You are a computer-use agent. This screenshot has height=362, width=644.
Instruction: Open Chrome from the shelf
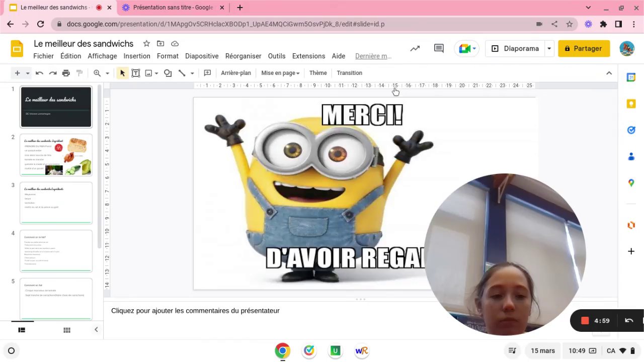(282, 350)
